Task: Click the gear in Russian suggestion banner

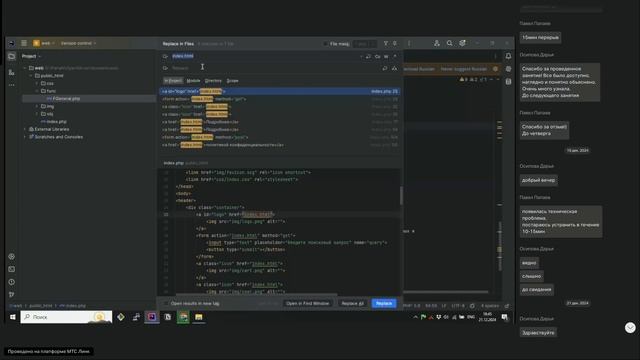Action: click(496, 69)
